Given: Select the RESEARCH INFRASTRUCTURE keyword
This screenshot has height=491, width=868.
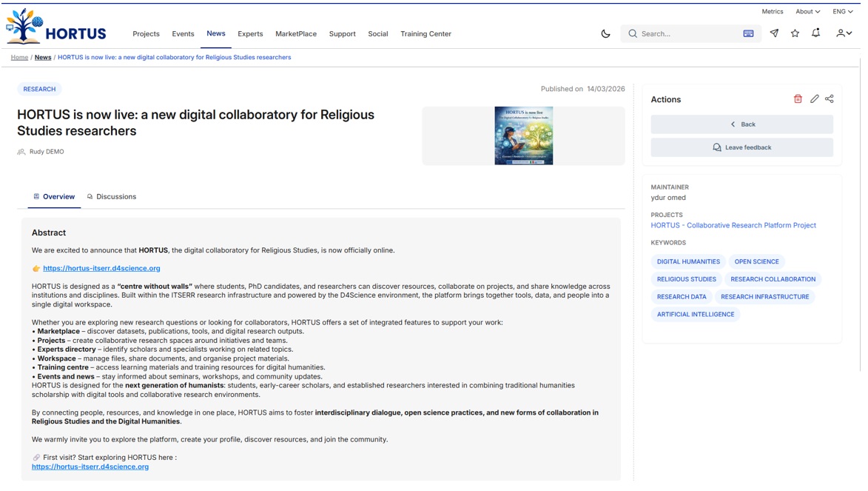Looking at the screenshot, I should [x=765, y=297].
